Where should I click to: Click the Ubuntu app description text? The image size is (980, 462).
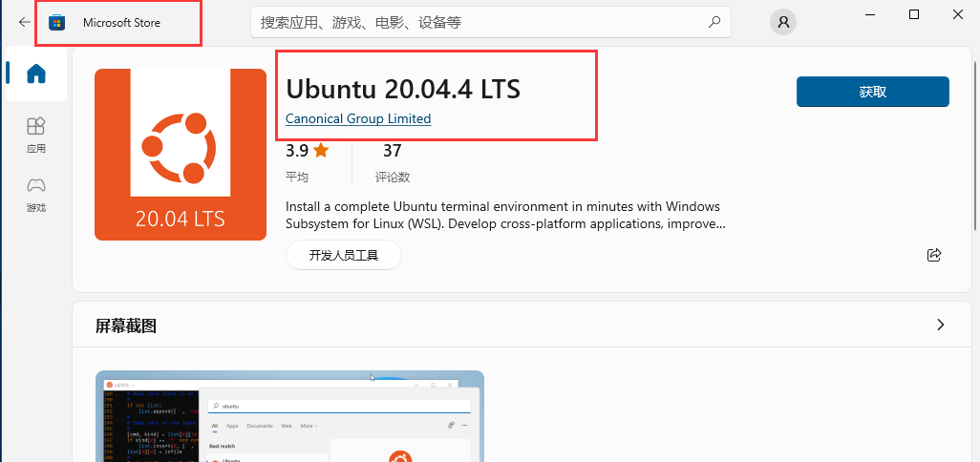tap(505, 215)
